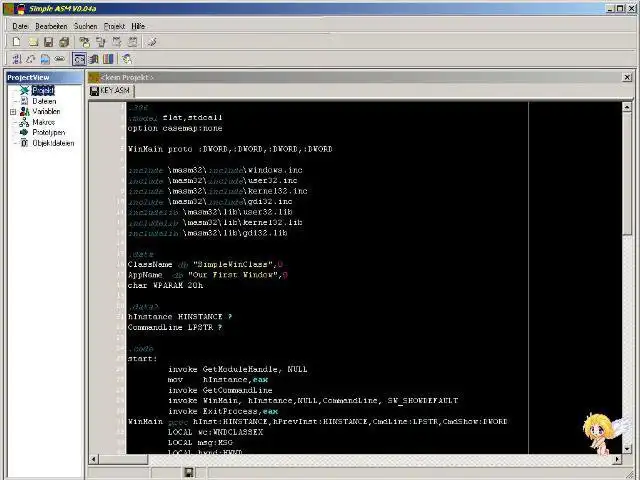Click the chain link icon in the second toolbar

point(60,59)
